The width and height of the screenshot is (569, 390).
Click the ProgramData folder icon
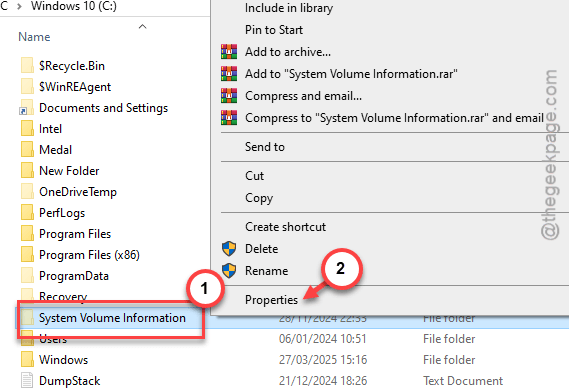click(27, 276)
